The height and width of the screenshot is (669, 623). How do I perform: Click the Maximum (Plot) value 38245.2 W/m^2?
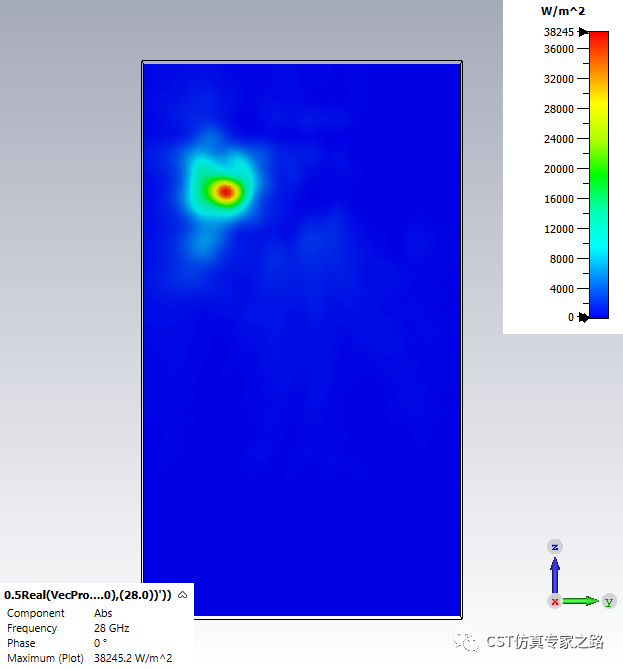(133, 658)
